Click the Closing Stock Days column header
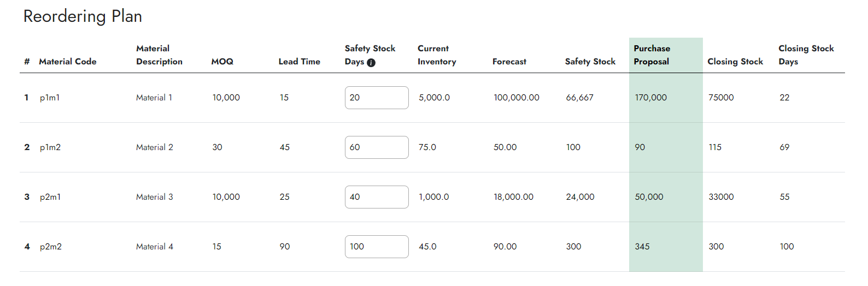Image resolution: width=868 pixels, height=286 pixels. tap(806, 55)
